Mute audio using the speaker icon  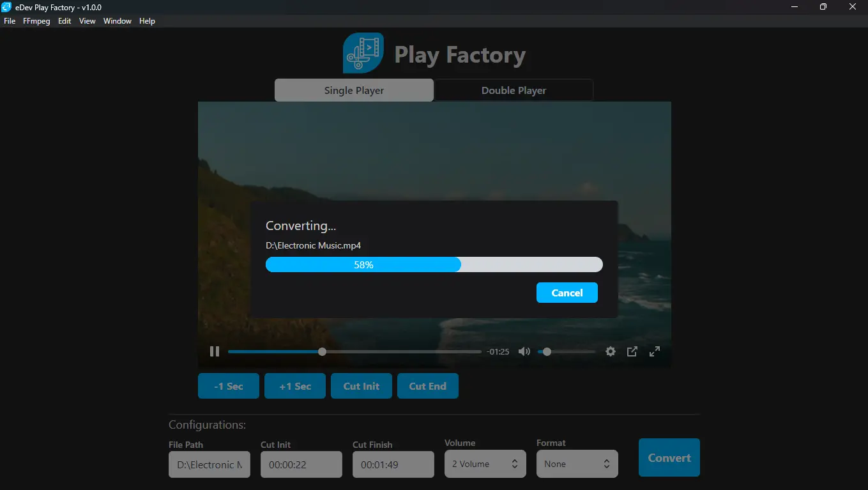pos(524,351)
